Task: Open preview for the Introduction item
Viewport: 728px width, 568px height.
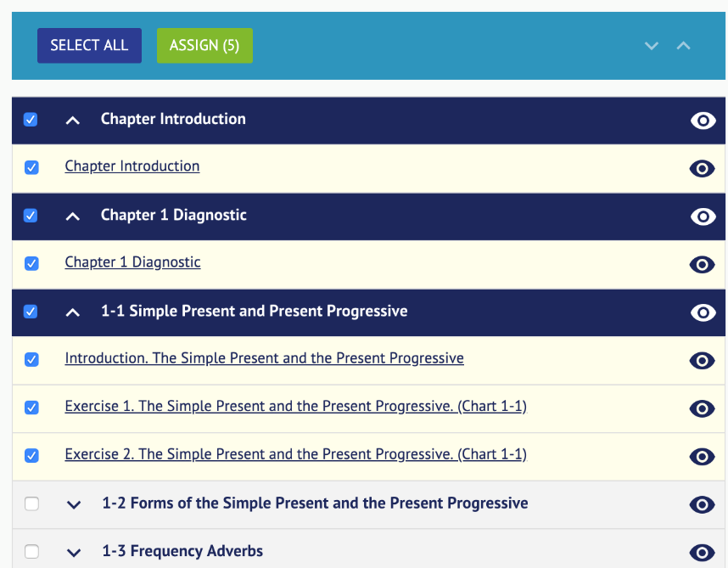Action: coord(703,360)
